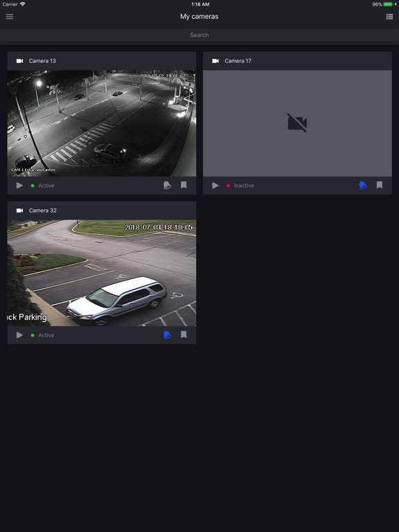This screenshot has width=399, height=532.
Task: Select the Camera 13 title
Action: tap(42, 61)
